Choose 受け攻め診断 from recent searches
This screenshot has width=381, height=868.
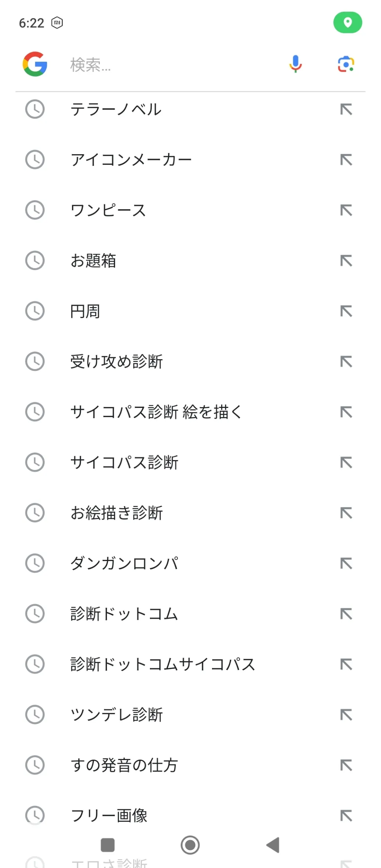(x=116, y=362)
